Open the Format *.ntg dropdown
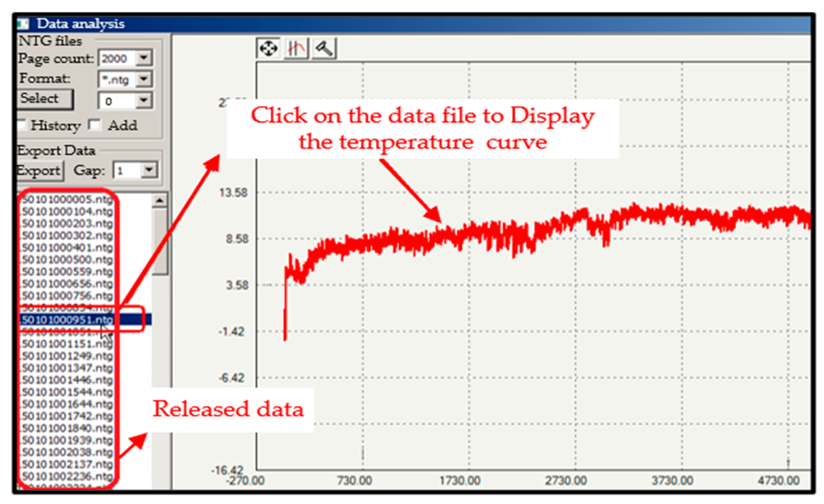The height and width of the screenshot is (504, 824). point(144,79)
